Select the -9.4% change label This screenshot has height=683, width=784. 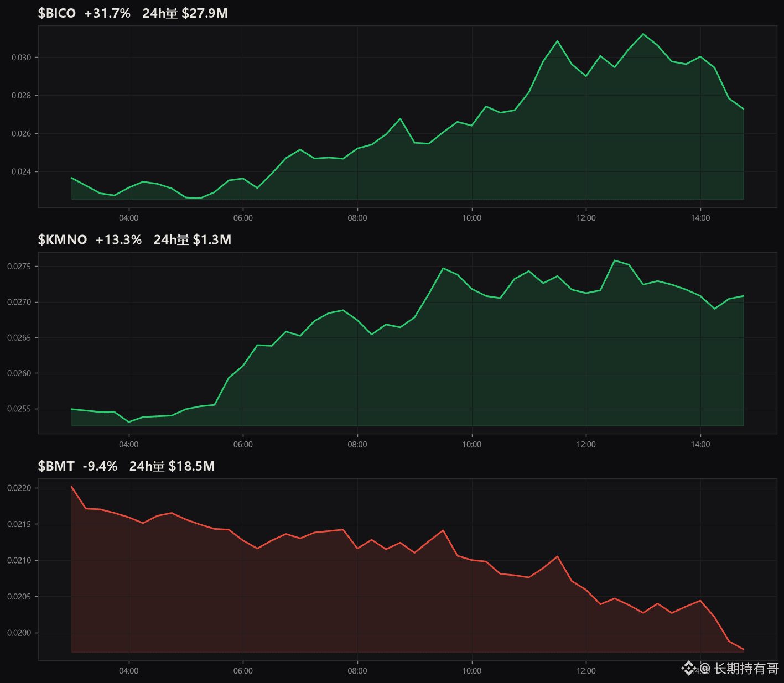pyautogui.click(x=100, y=466)
